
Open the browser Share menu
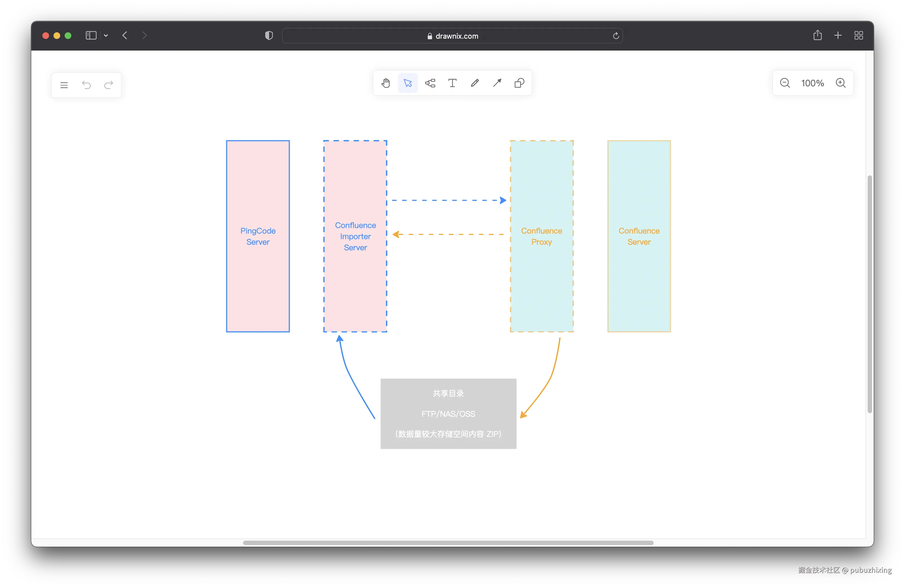click(x=818, y=35)
